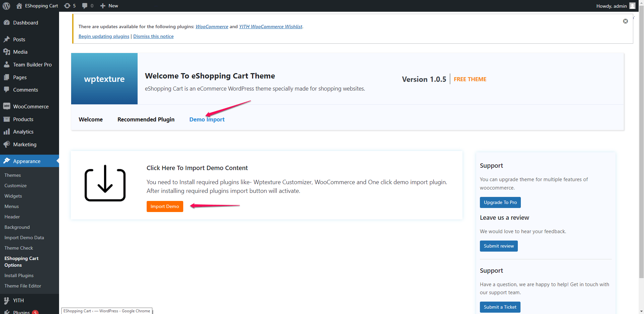
Task: Open YITH WooCommerce Wishlist link
Action: [x=270, y=27]
